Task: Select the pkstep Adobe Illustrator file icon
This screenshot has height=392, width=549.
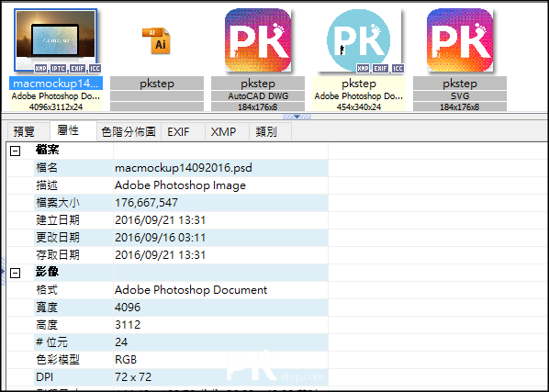Action: [x=156, y=40]
